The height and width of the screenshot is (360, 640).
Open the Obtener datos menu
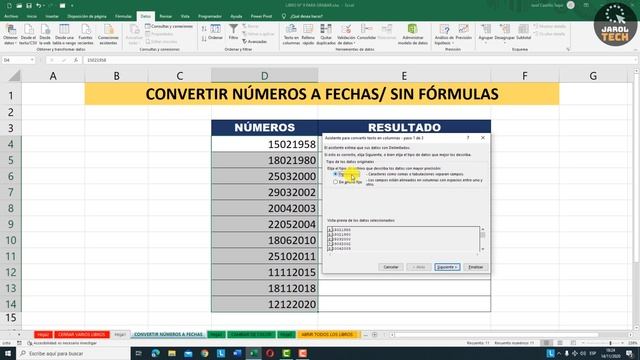point(11,34)
